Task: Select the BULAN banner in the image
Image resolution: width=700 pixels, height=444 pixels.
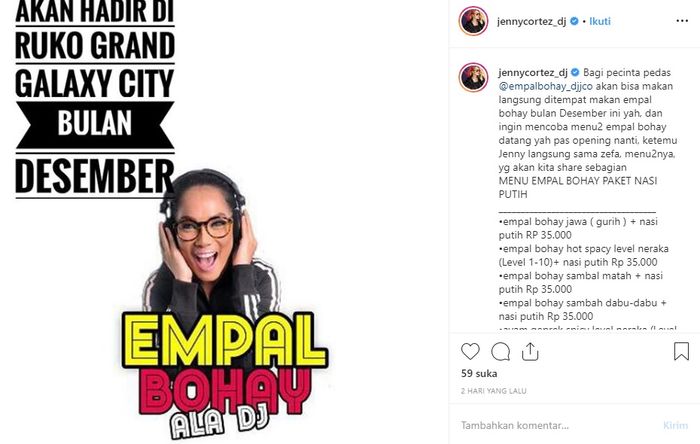Action: click(95, 124)
